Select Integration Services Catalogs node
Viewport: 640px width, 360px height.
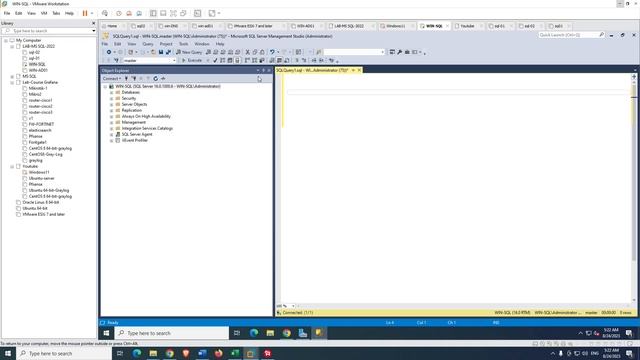click(147, 128)
